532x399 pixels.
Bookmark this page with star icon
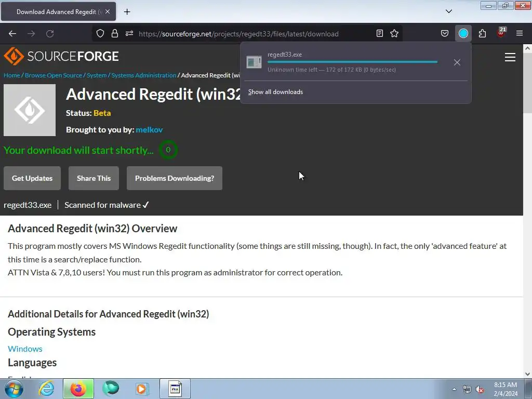point(394,34)
